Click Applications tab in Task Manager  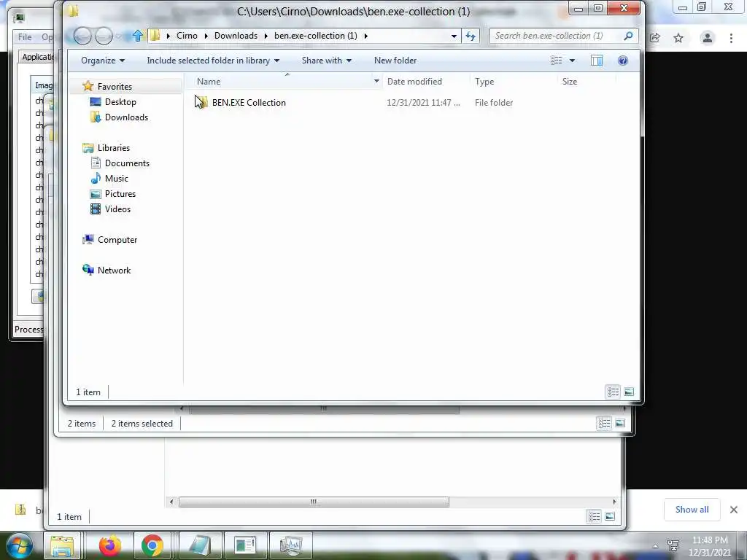(37, 57)
